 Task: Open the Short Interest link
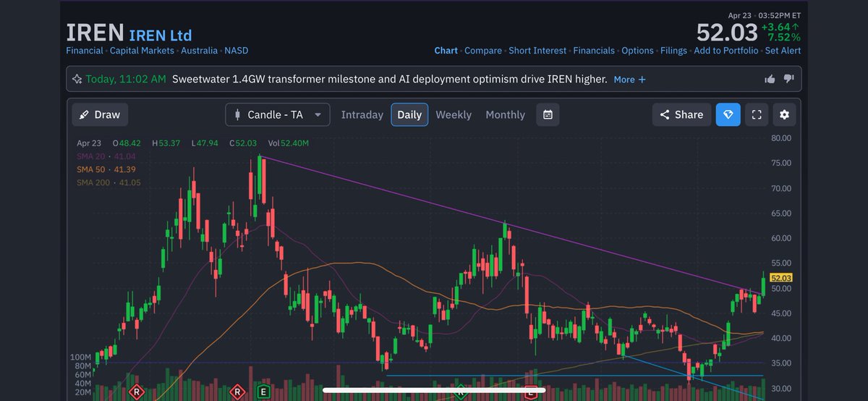pos(537,51)
